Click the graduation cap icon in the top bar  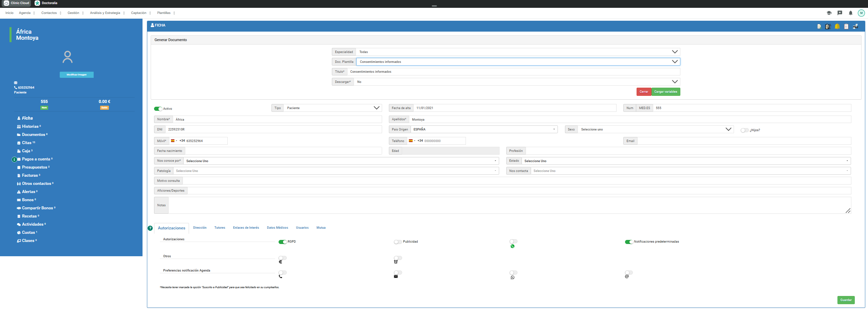point(829,13)
